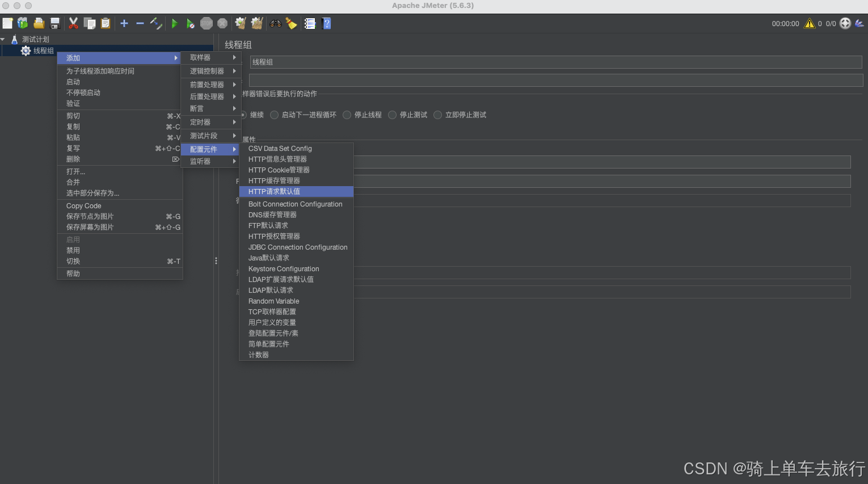Click Start no pauses icon
The image size is (868, 484).
191,23
